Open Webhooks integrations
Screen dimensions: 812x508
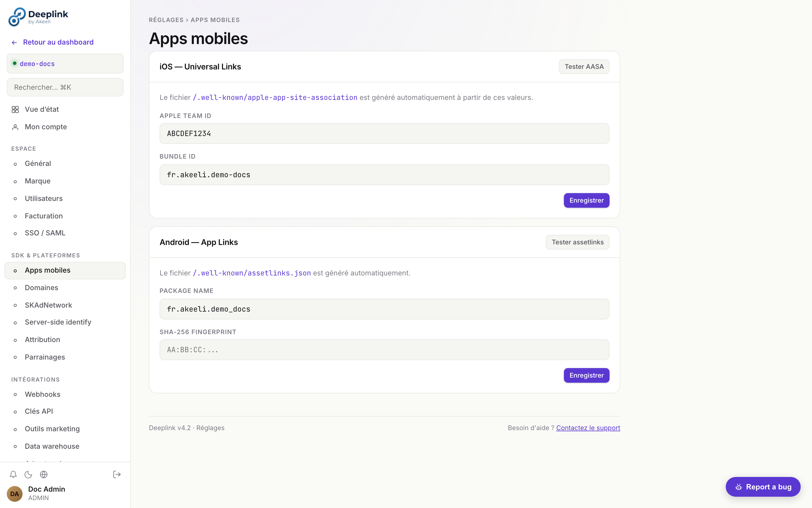click(65, 395)
